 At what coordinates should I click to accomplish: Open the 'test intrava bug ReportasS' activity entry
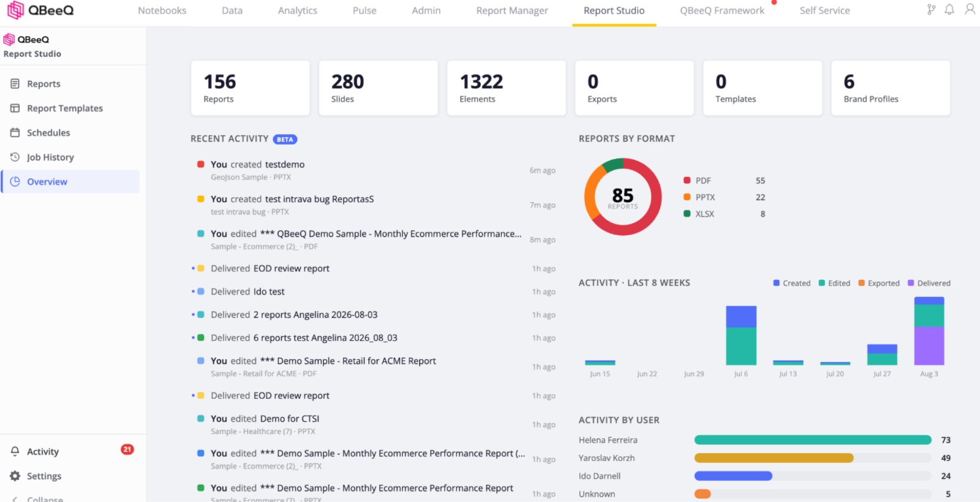pyautogui.click(x=375, y=205)
